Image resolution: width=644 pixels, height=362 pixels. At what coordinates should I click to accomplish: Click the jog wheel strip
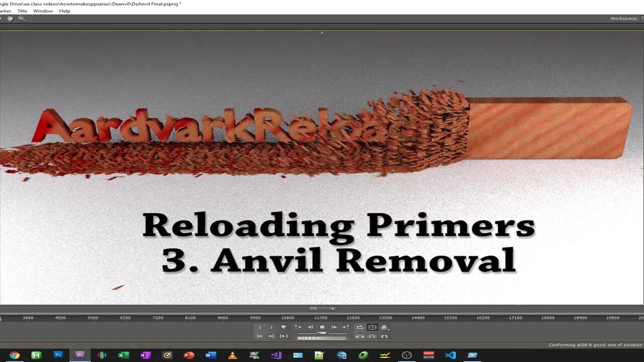pos(322,338)
